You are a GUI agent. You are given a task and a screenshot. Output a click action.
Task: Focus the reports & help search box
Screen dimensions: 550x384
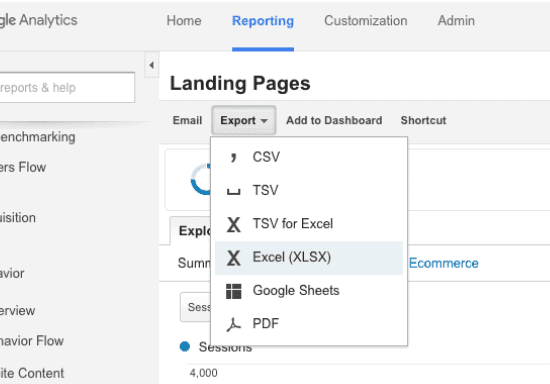coord(67,88)
